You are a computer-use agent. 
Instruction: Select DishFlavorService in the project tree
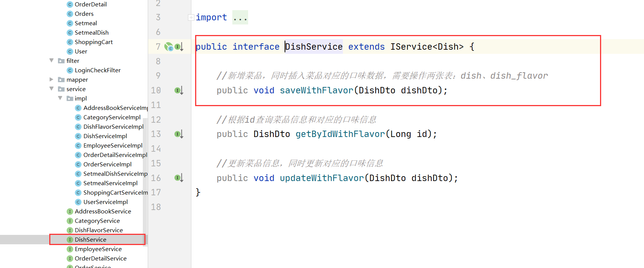98,230
